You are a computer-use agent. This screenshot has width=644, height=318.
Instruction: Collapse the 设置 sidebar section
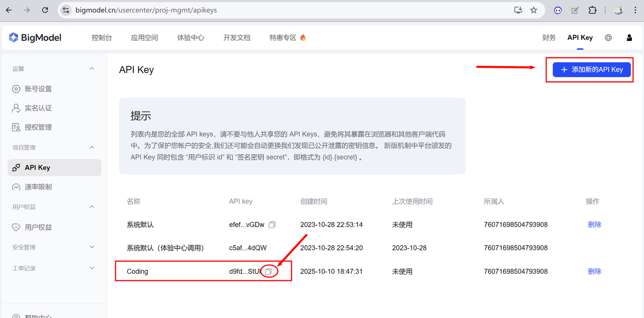[92, 68]
